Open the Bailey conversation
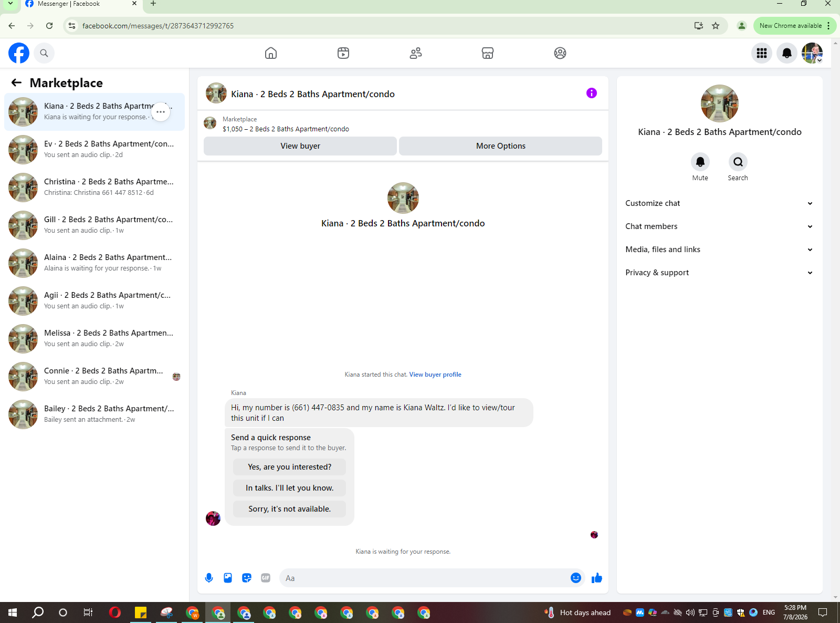840x623 pixels. [x=94, y=414]
